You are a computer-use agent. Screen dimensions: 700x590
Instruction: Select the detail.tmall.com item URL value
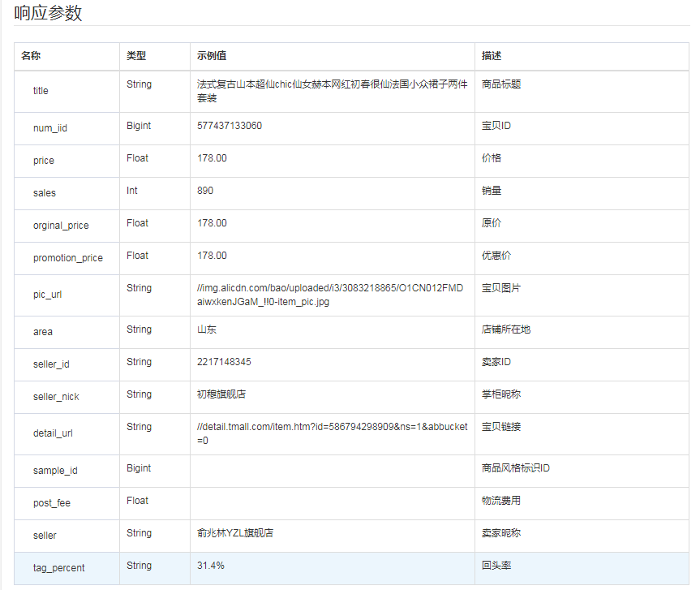coord(332,433)
